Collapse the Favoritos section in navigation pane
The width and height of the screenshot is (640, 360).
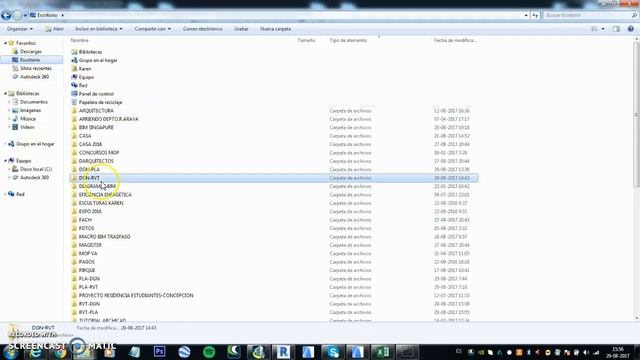click(x=5, y=43)
